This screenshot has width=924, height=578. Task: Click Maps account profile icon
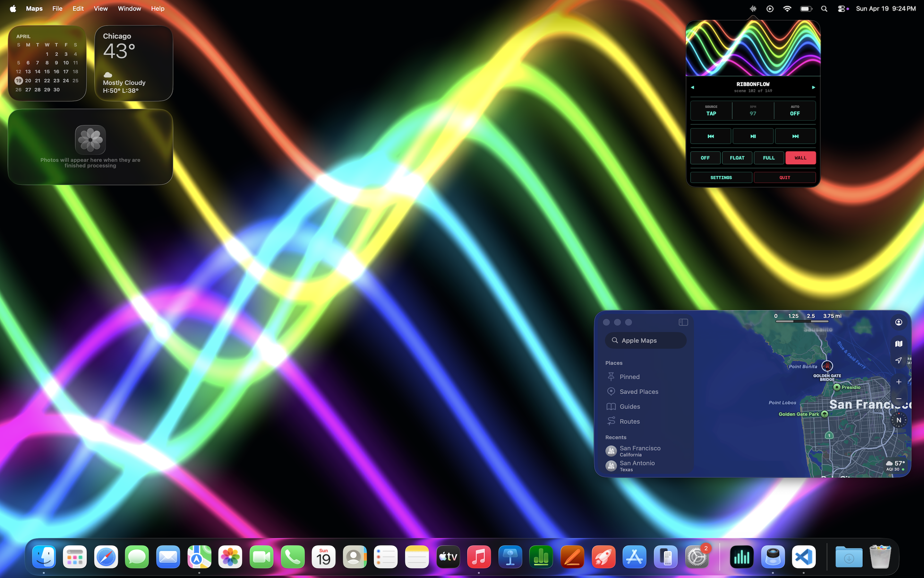coord(899,322)
